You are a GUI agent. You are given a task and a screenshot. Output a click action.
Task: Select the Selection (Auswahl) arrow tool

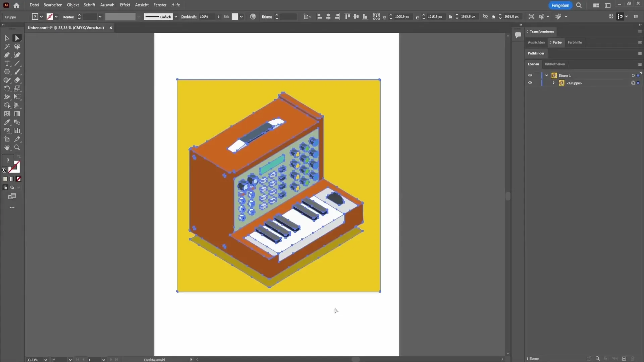(7, 38)
